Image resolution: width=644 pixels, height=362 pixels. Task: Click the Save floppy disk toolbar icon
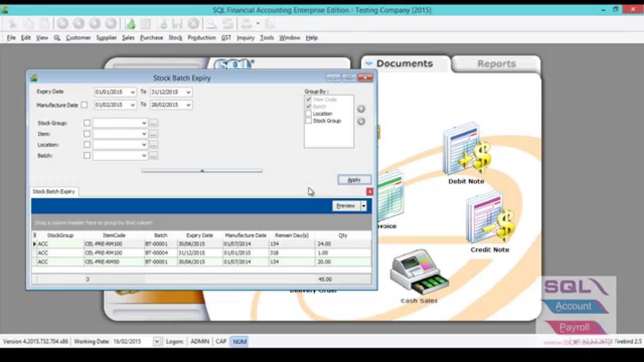coord(177,24)
